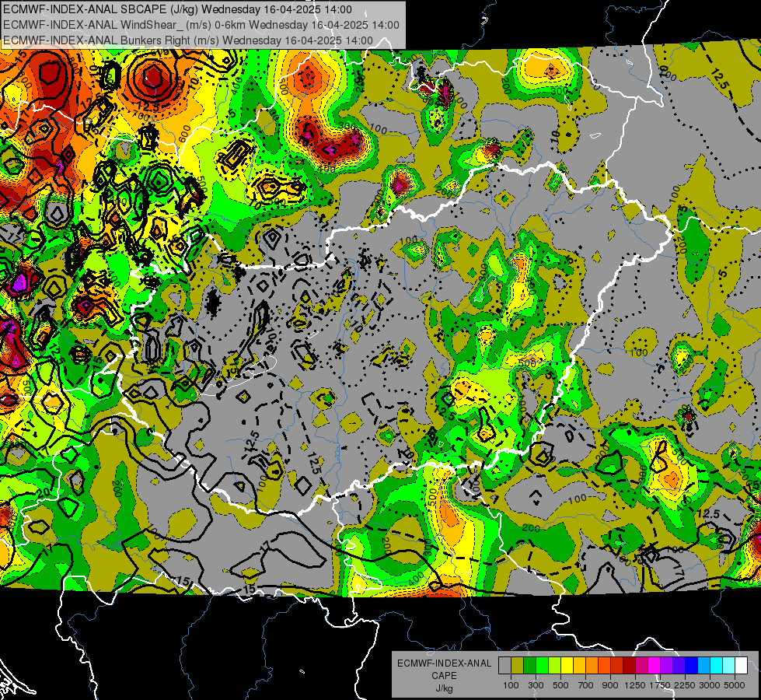Click the red swatch right of 900 tick

617,665
